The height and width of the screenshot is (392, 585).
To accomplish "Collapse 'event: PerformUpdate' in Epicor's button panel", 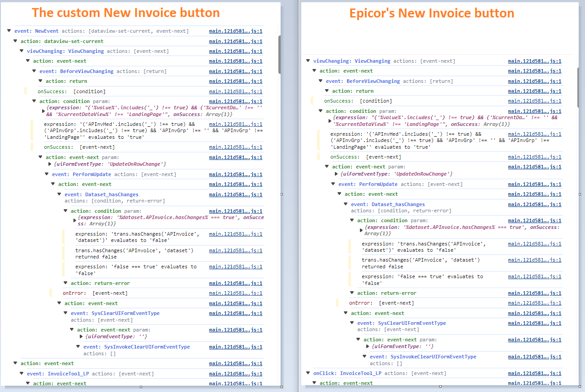I will click(334, 184).
